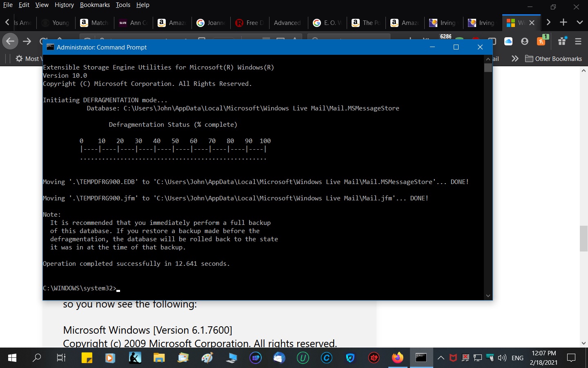Screen dimensions: 588x368
Task: Click the tray icon with the red X
Action: click(x=465, y=358)
